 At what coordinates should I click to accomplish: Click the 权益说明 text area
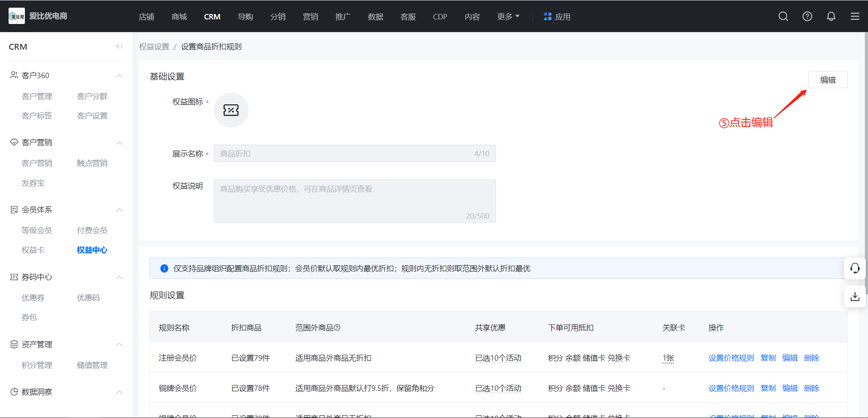[355, 201]
